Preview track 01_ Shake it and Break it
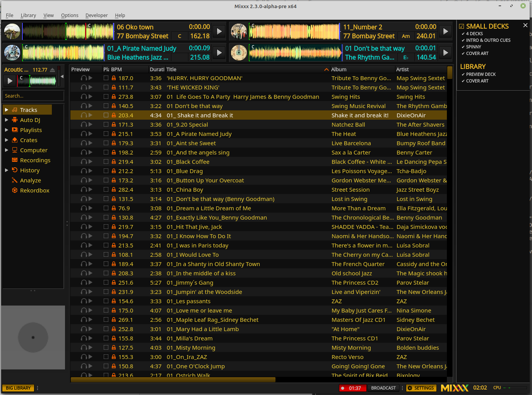The image size is (532, 395). click(x=87, y=115)
